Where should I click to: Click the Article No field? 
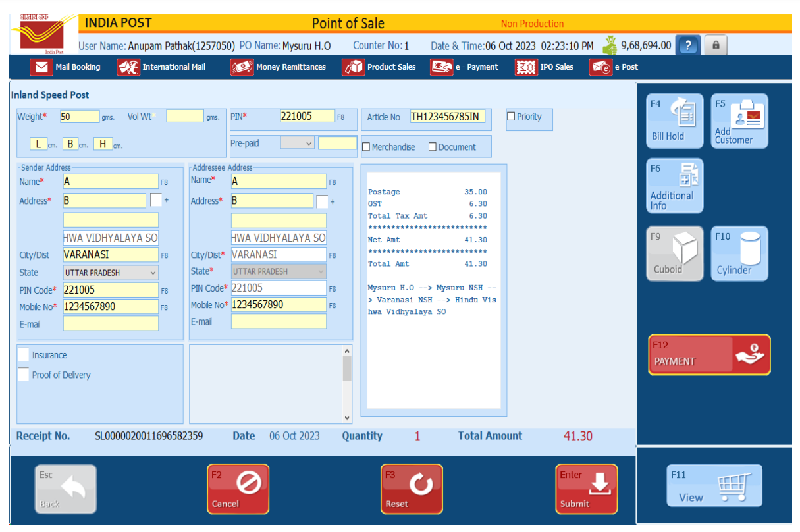coord(448,117)
